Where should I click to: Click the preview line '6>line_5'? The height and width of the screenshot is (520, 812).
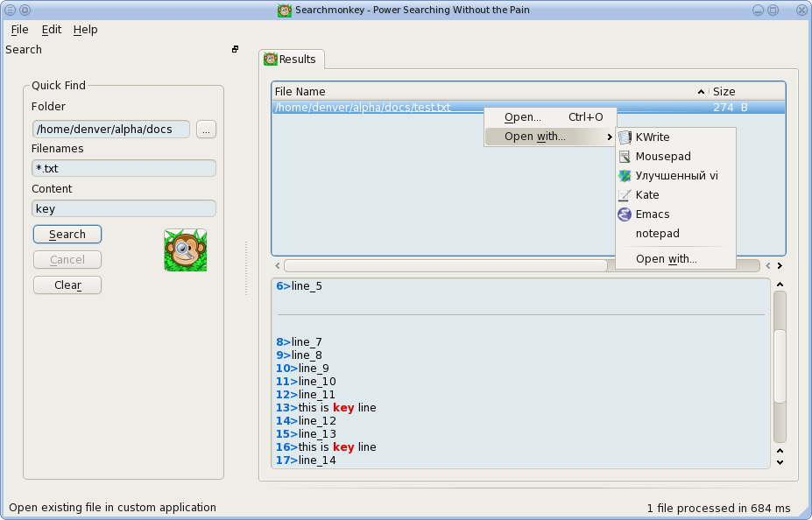click(x=299, y=286)
